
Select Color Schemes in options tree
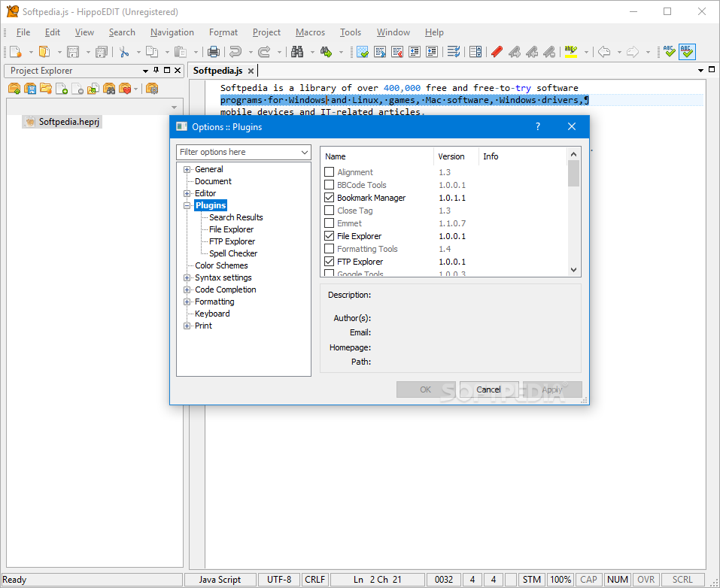[221, 265]
